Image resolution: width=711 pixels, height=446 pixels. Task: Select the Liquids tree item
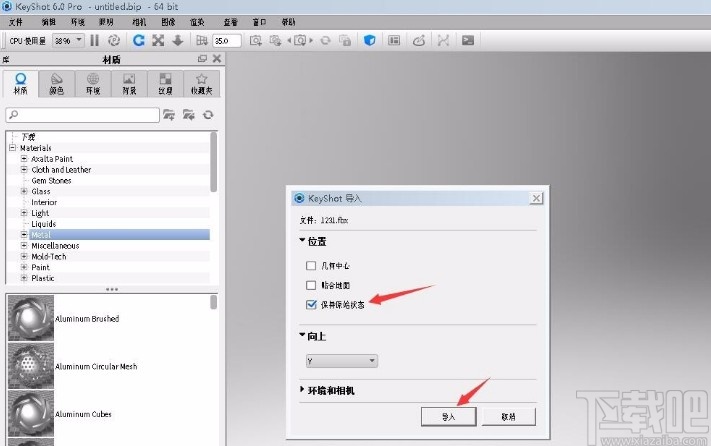44,224
